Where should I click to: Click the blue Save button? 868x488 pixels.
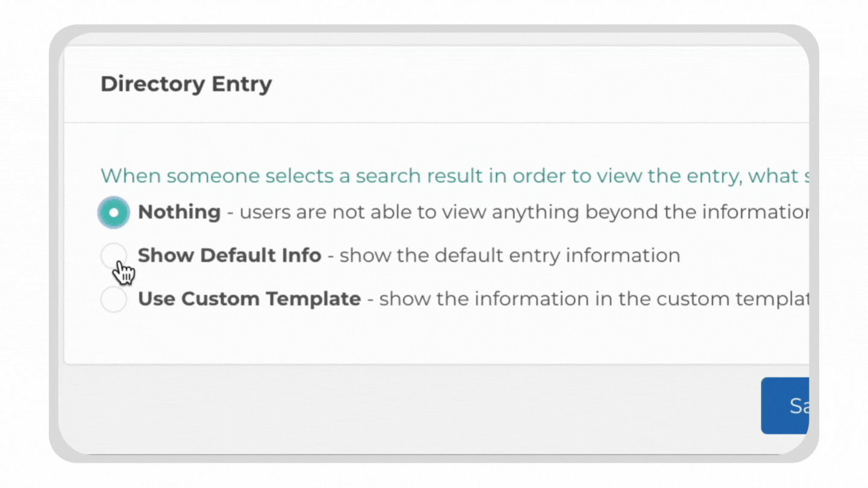point(785,405)
